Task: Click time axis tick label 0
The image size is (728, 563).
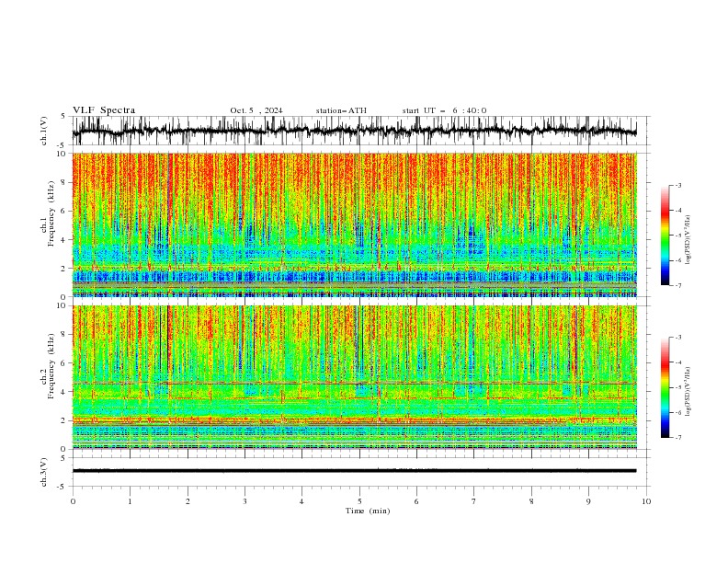Action: tap(73, 501)
